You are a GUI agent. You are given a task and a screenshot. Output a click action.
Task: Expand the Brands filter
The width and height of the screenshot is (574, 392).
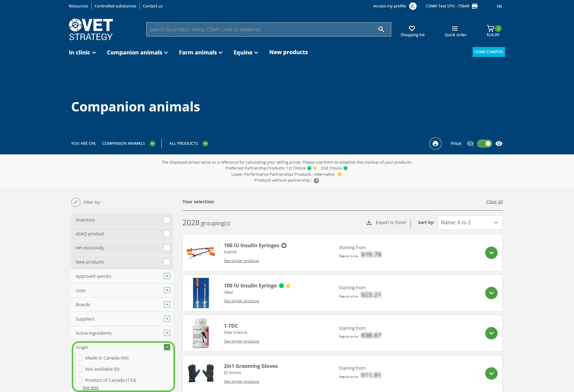[167, 305]
